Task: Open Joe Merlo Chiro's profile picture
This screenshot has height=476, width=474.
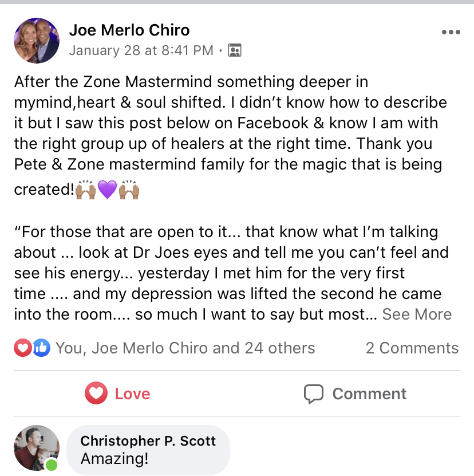Action: [x=37, y=40]
